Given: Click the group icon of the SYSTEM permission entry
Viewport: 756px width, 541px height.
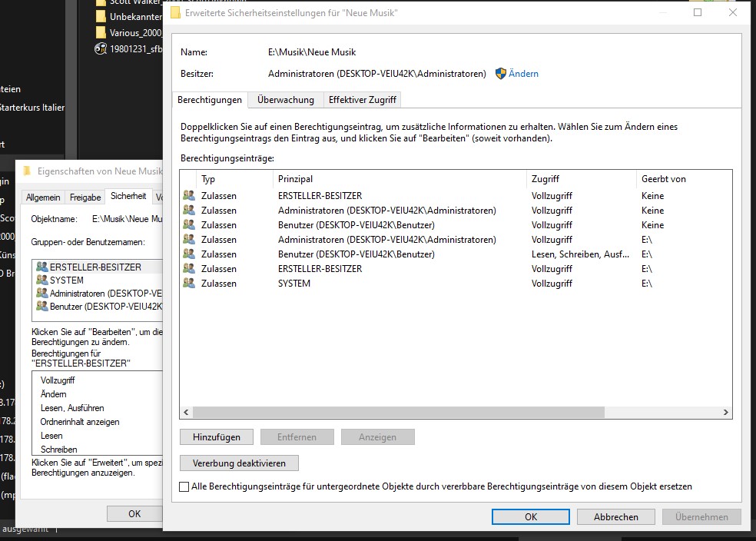Looking at the screenshot, I should (x=189, y=283).
